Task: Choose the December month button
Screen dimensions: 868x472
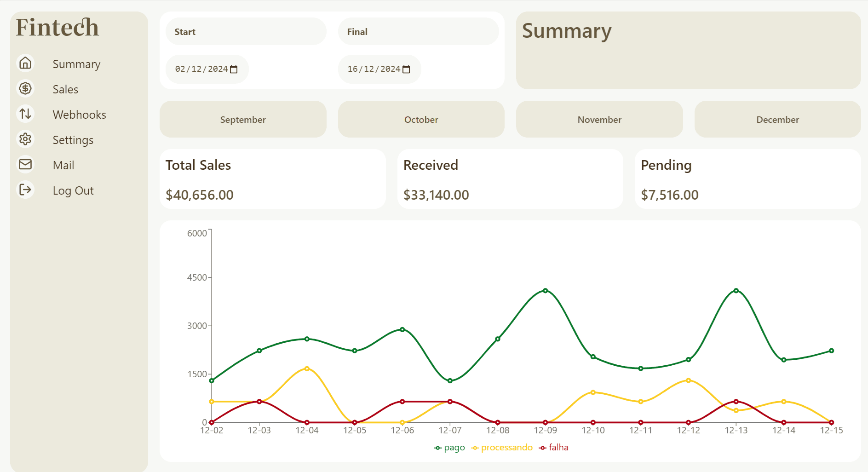Action: click(x=777, y=120)
